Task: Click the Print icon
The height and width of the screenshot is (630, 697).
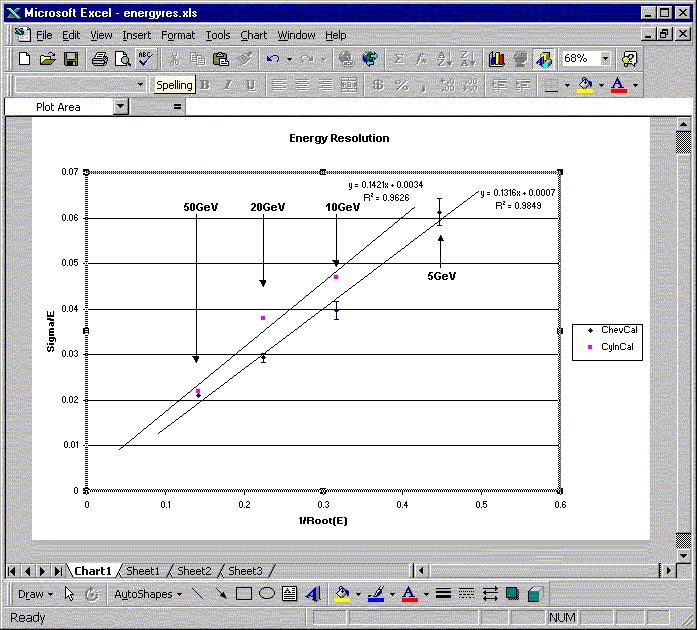Action: (99, 59)
